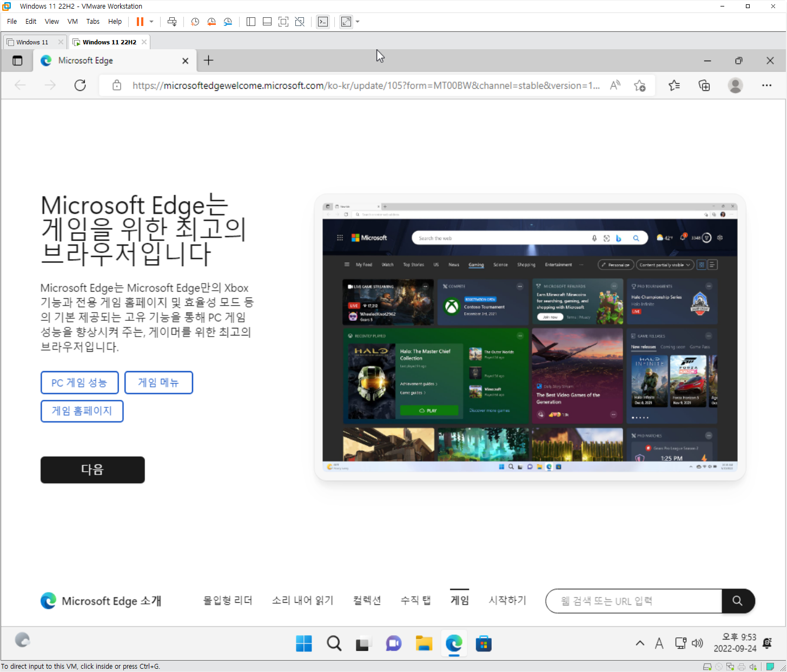Switch to VMware Unity mode

300,22
